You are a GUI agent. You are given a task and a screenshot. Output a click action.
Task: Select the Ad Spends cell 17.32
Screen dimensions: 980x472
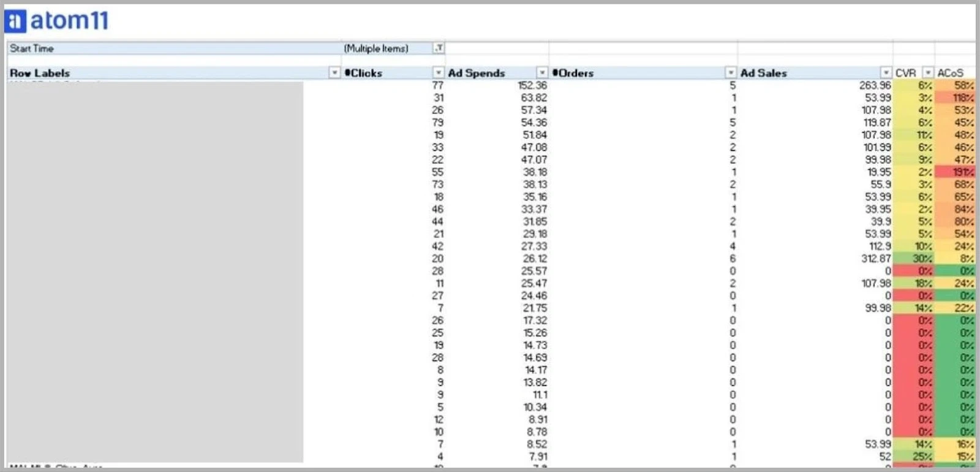pyautogui.click(x=535, y=321)
